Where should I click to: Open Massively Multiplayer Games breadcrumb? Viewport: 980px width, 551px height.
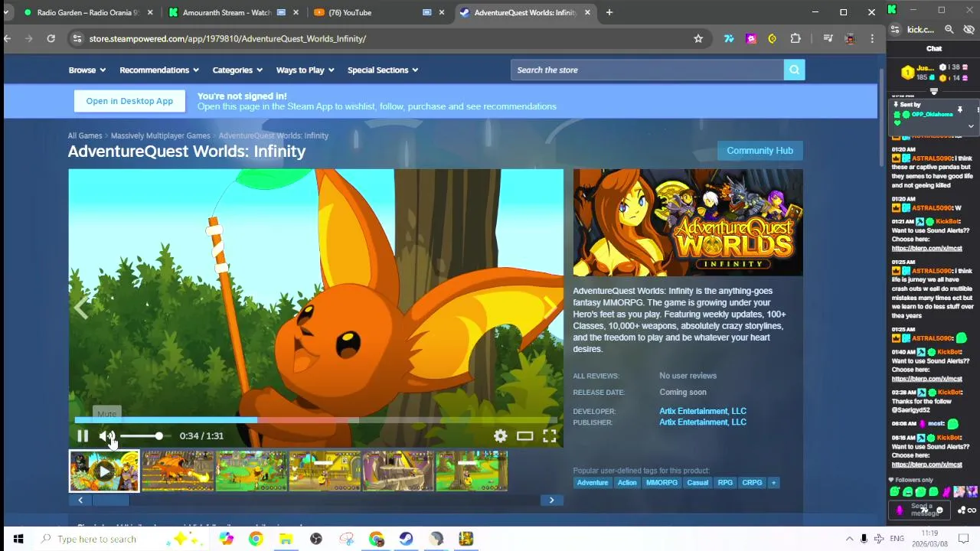tap(160, 135)
